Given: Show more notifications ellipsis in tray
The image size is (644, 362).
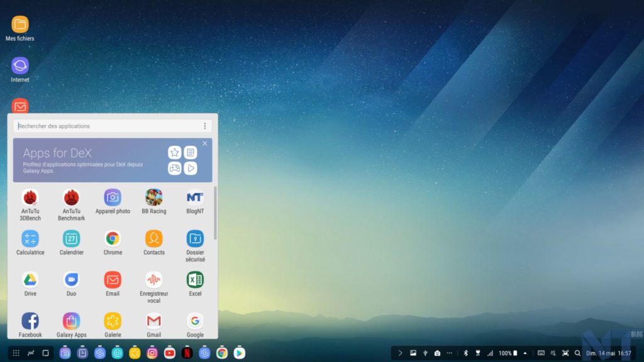Looking at the screenshot, I should [x=449, y=353].
